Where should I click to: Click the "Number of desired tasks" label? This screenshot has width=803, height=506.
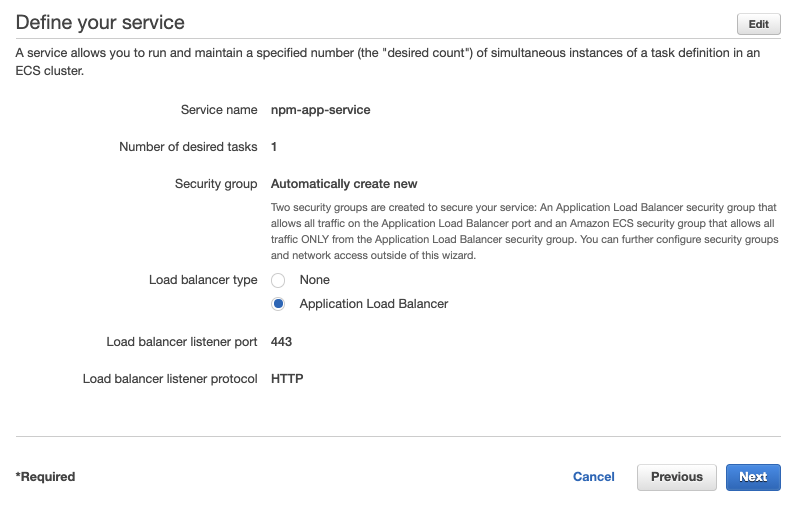point(188,146)
